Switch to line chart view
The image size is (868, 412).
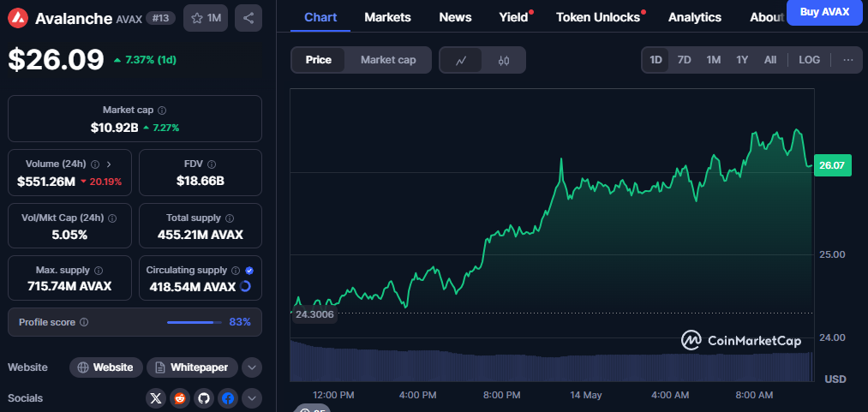point(461,60)
